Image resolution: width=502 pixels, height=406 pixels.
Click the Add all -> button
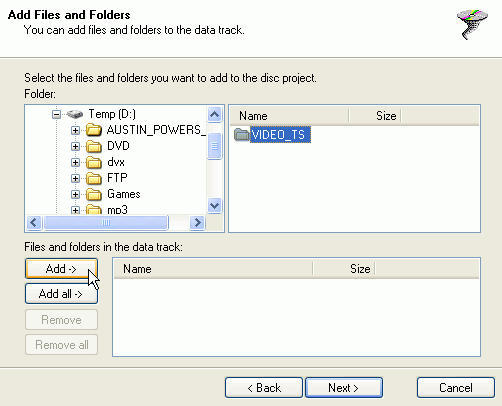click(x=61, y=294)
